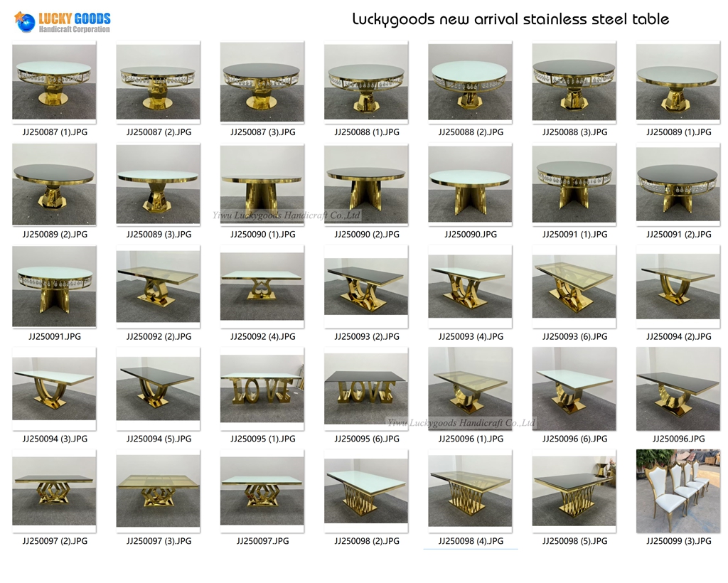Click the JJ250096 (6).JPG thumbnail

click(574, 390)
